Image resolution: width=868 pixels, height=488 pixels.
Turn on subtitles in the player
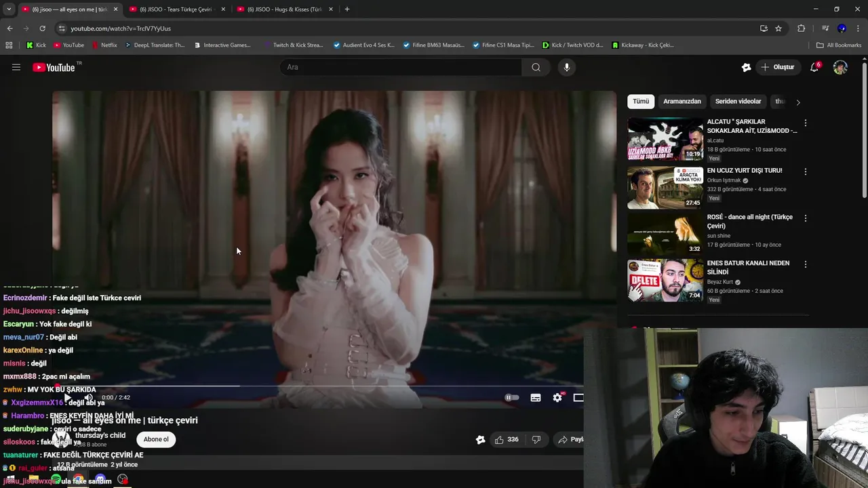click(x=536, y=398)
